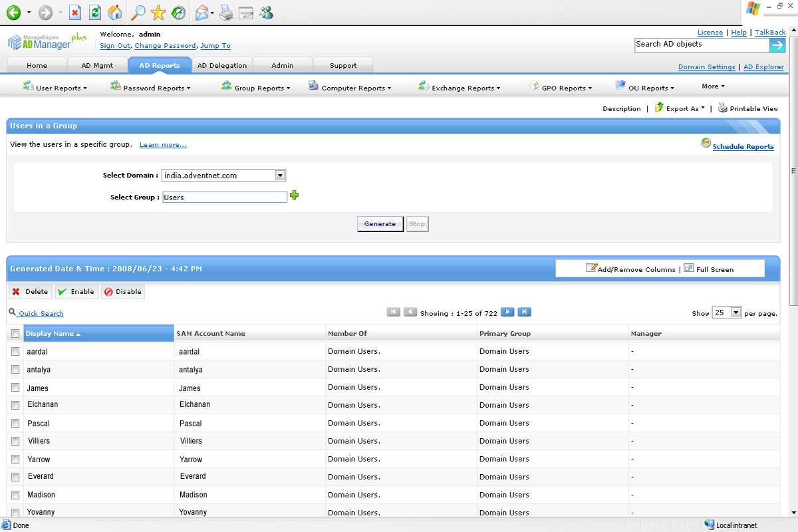This screenshot has height=532, width=798.
Task: Click the browser Refresh icon
Action: (x=95, y=12)
